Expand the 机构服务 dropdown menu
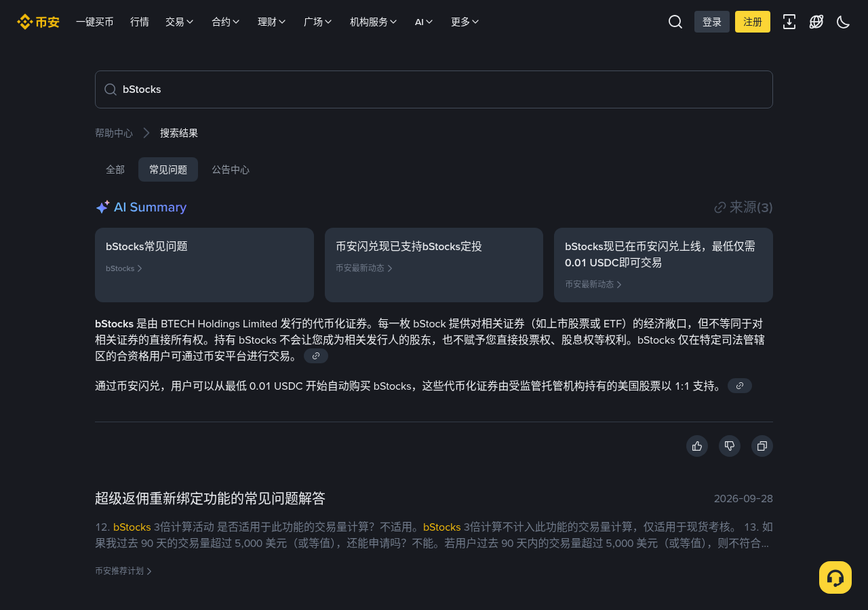The width and height of the screenshot is (868, 610). click(x=374, y=22)
